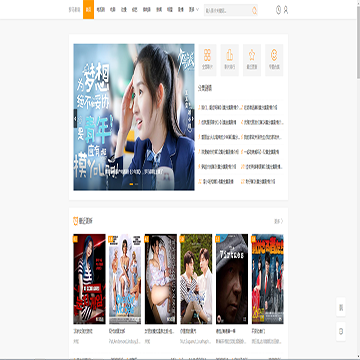Open the thumbs-up ranking icon tile
Viewport: 360px width, 360px height.
point(230,60)
